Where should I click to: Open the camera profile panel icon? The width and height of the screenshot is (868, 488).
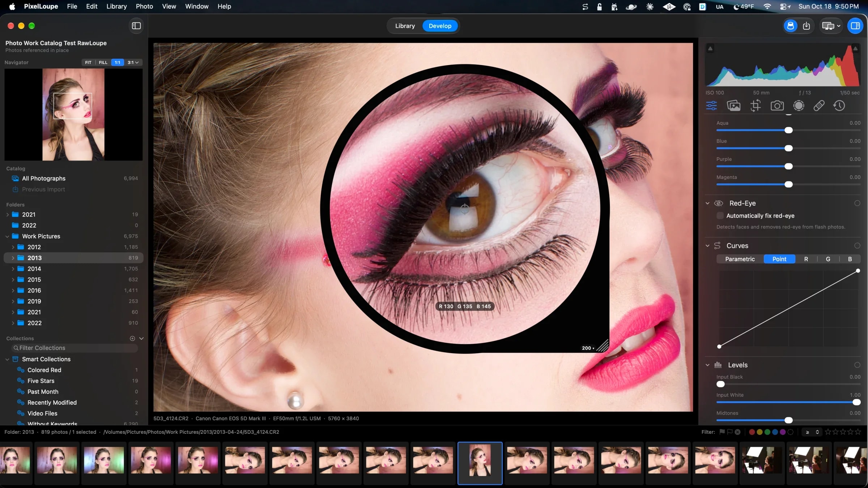pyautogui.click(x=777, y=106)
